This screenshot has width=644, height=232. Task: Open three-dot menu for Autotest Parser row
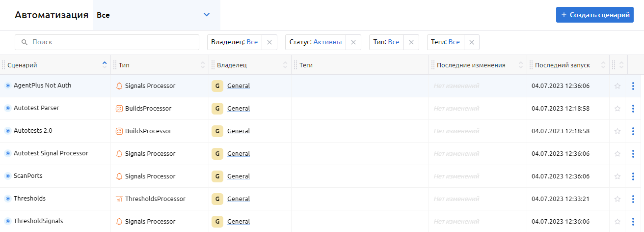(x=633, y=109)
